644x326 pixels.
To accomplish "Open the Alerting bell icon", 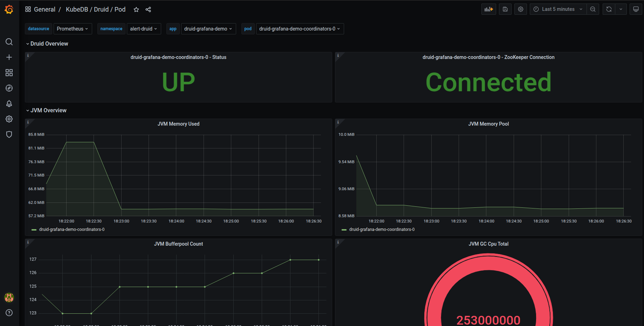I will pos(9,104).
